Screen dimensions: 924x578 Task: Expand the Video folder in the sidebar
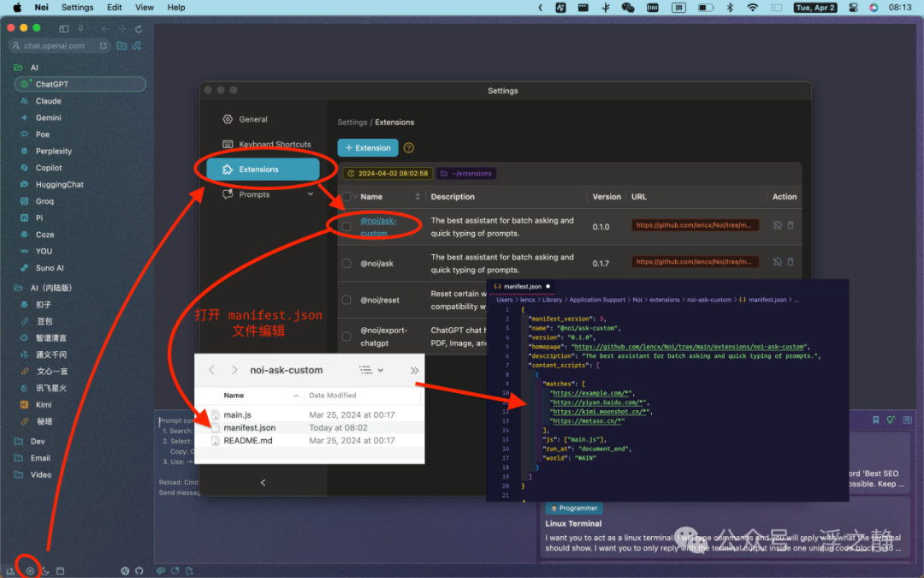tap(18, 474)
